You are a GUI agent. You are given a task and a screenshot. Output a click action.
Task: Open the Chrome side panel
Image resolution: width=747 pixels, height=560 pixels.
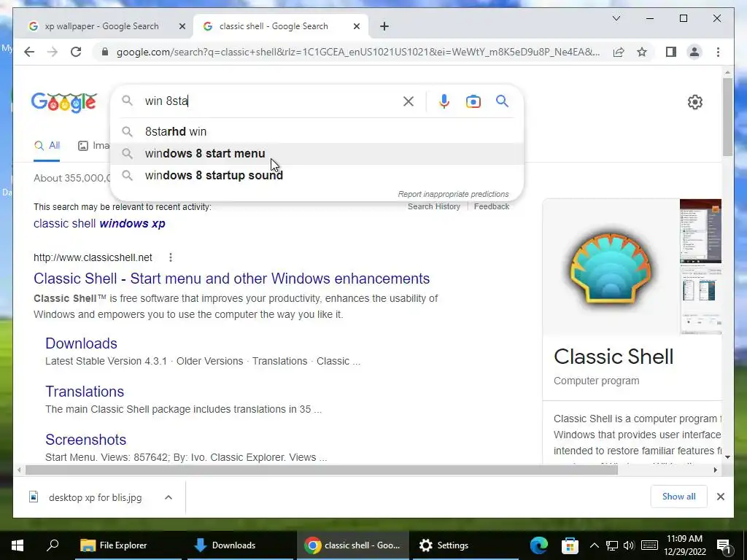coord(671,52)
